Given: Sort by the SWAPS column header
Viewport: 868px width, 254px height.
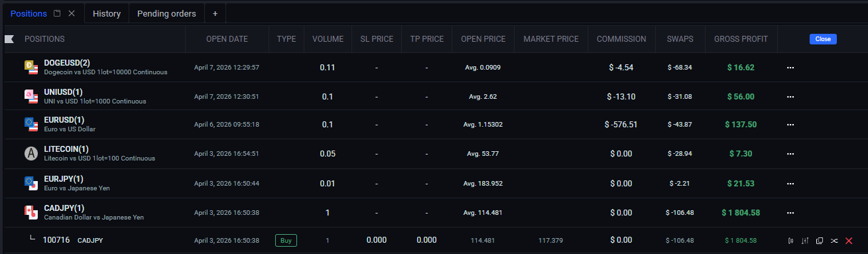Looking at the screenshot, I should click(x=680, y=39).
